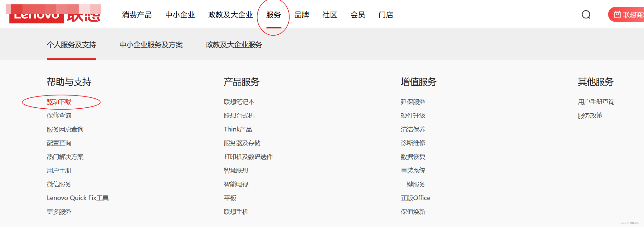Open 配置查询 link
The image size is (644, 227).
tap(59, 143)
